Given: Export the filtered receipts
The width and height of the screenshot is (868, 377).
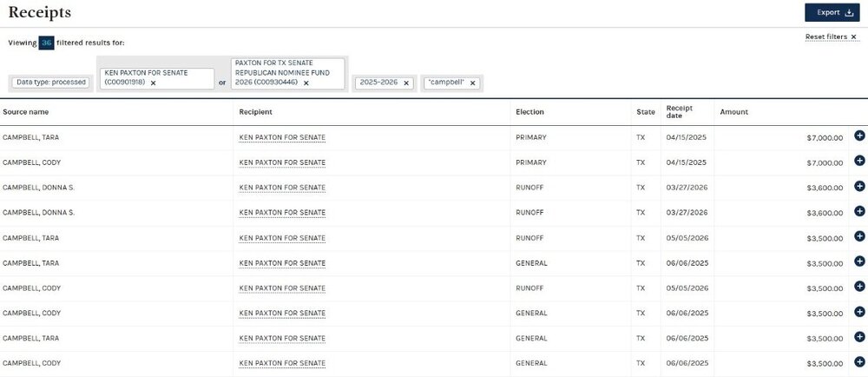Looking at the screenshot, I should tap(832, 12).
